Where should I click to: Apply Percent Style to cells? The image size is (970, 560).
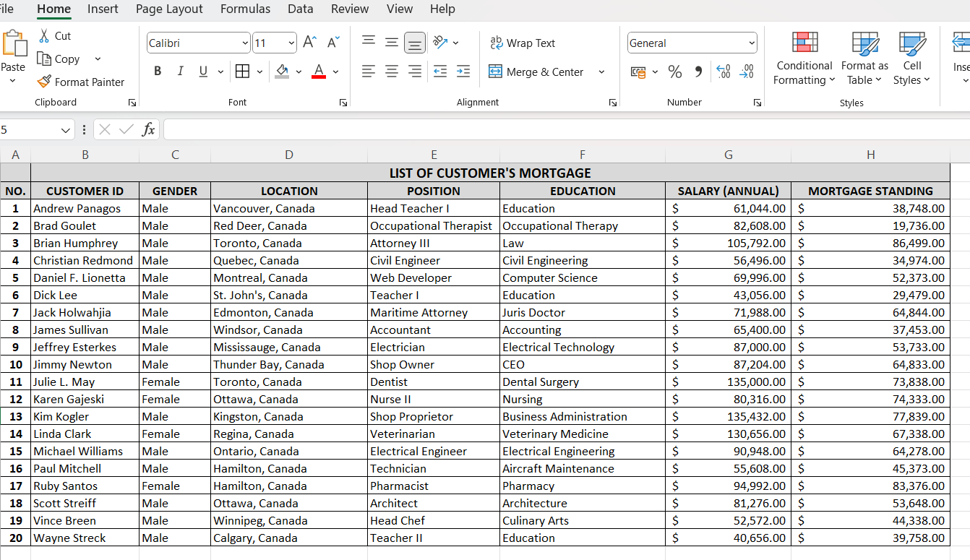[x=675, y=72]
